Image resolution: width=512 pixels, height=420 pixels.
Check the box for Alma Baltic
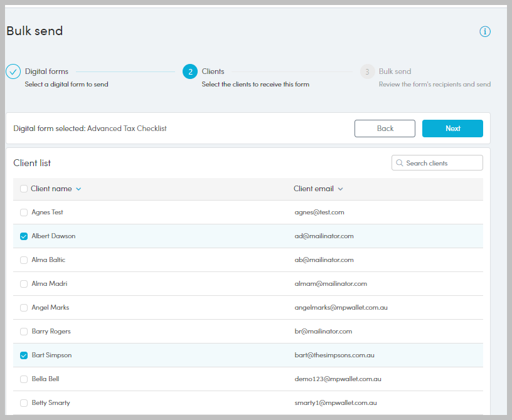click(24, 260)
